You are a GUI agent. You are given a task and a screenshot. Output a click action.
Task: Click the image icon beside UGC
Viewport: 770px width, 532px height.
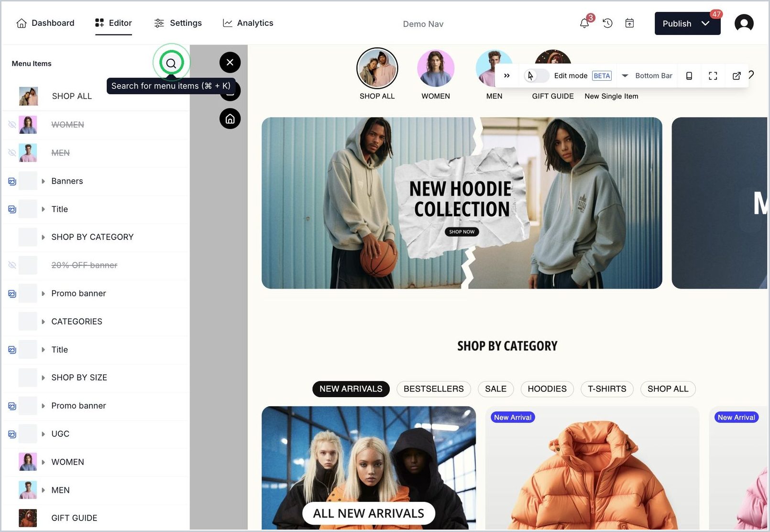point(12,434)
